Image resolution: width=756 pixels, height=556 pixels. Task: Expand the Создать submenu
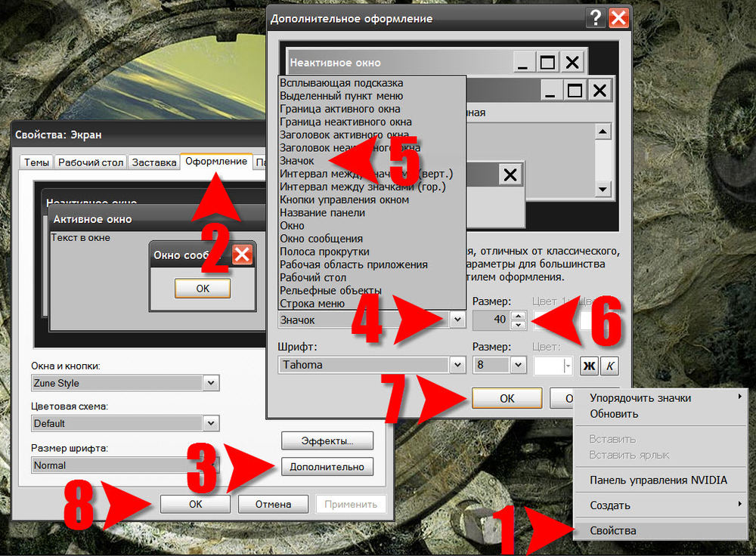[x=659, y=505]
